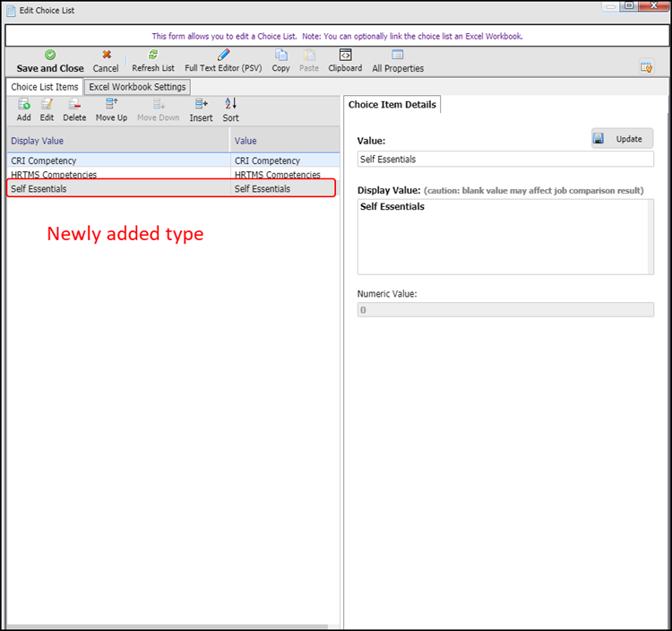Open All Properties
The height and width of the screenshot is (631, 672).
pyautogui.click(x=398, y=56)
